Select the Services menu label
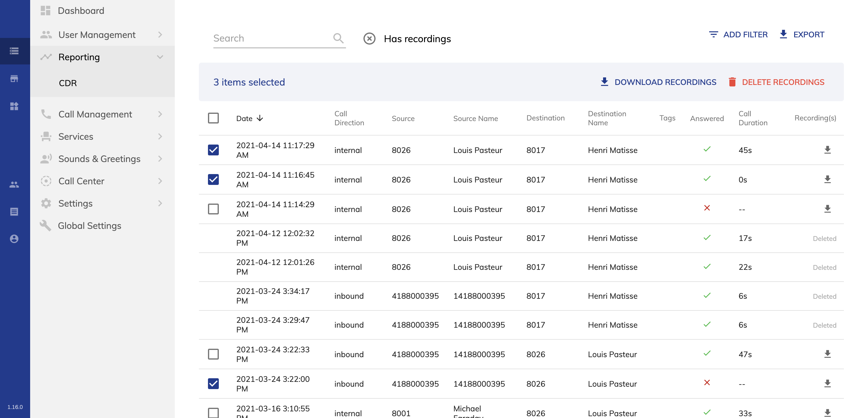 [76, 136]
